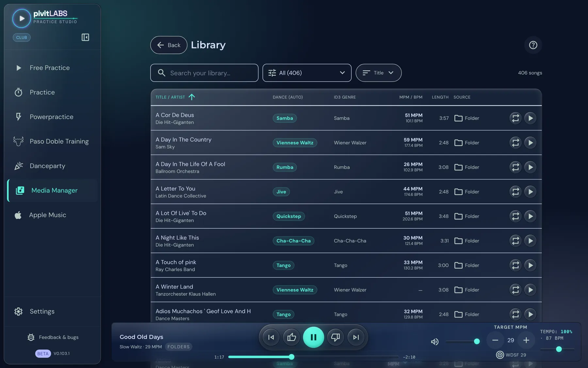Click the pivitLABS play logo
This screenshot has width=588, height=368.
(x=22, y=18)
